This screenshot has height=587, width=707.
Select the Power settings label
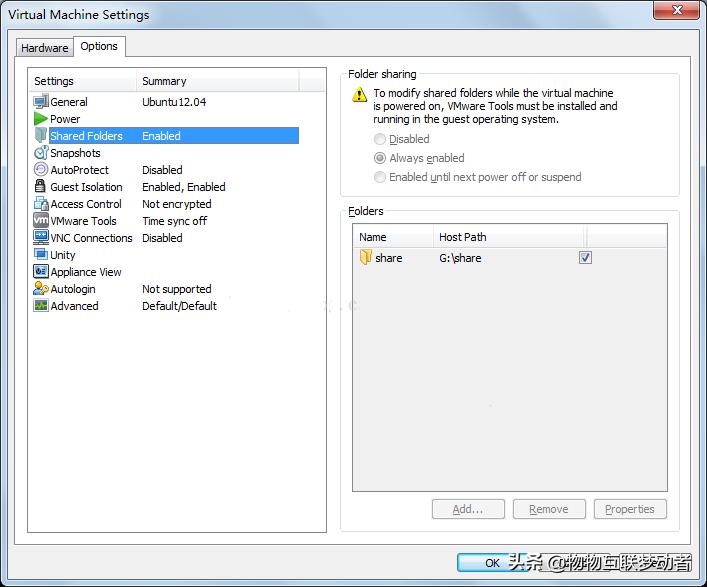(x=65, y=119)
